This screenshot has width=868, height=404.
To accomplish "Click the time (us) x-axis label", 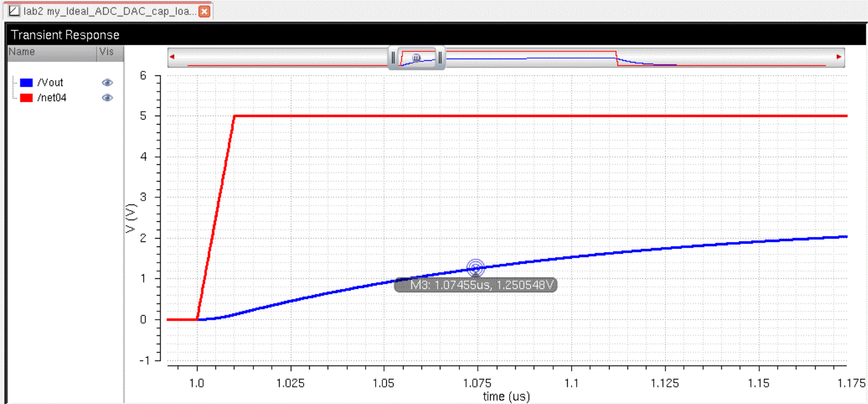I will pos(506,397).
